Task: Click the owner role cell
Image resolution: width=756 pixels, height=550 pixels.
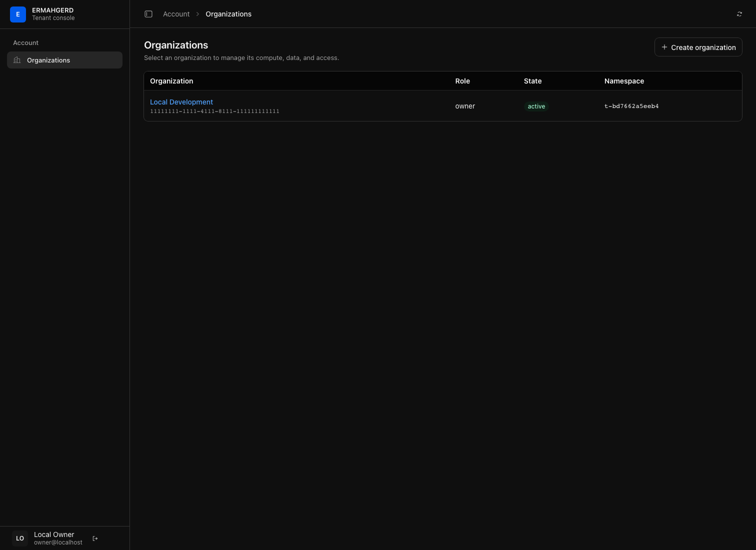Action: tap(465, 106)
